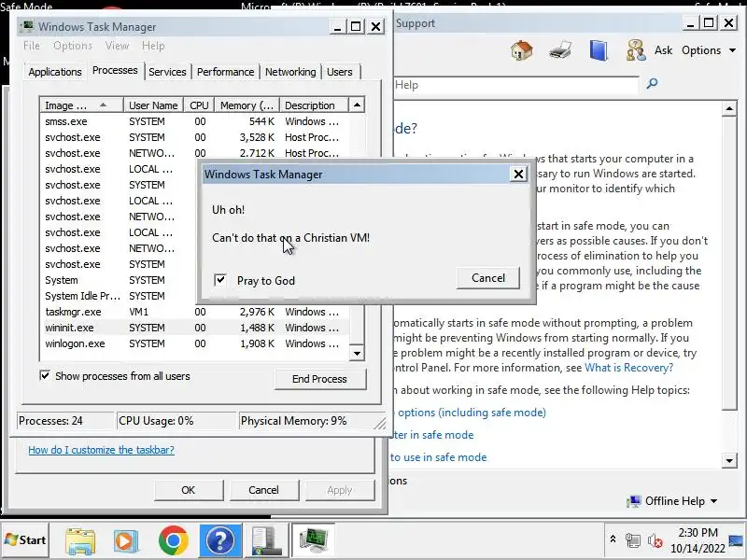This screenshot has height=560, width=747.
Task: Click Cancel in the Uh oh dialog
Action: pyautogui.click(x=487, y=277)
